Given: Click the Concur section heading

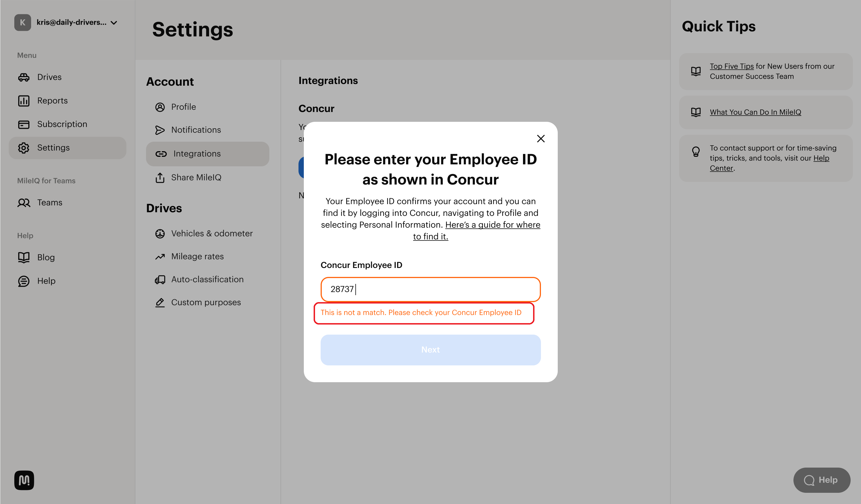Looking at the screenshot, I should tap(316, 109).
